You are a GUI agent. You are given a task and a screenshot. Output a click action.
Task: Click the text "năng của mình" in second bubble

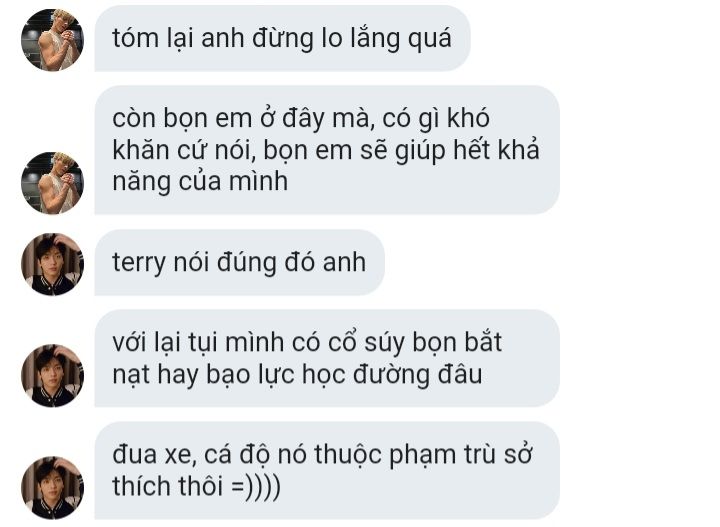coord(200,181)
